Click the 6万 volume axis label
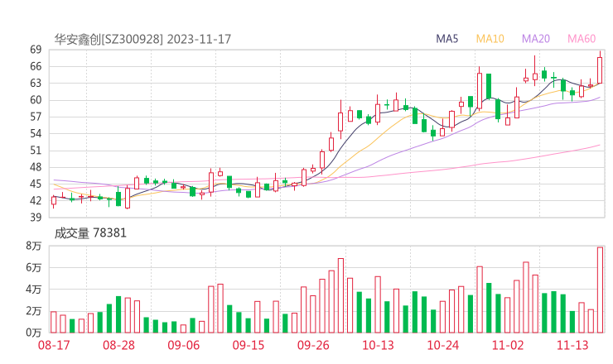 coord(34,267)
